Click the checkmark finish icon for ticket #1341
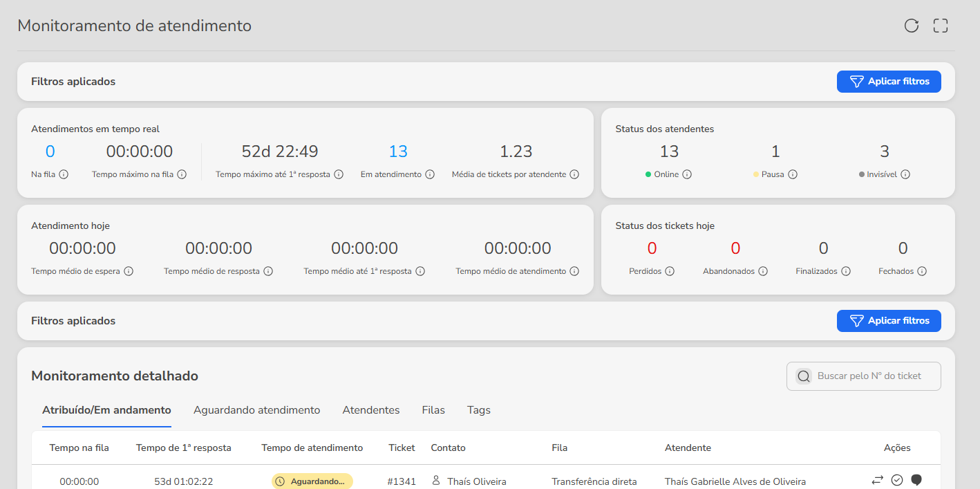 click(897, 480)
